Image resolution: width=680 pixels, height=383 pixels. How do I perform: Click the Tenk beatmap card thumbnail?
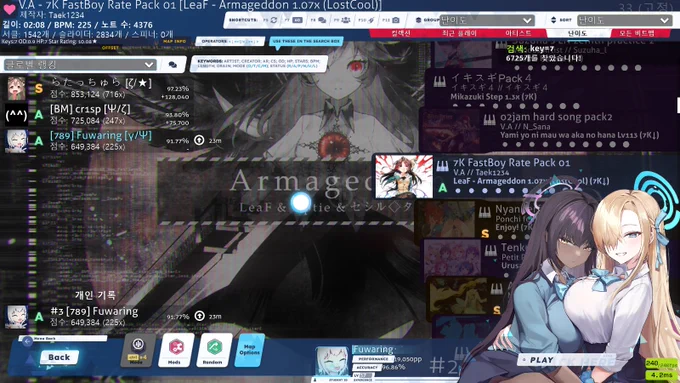point(452,259)
